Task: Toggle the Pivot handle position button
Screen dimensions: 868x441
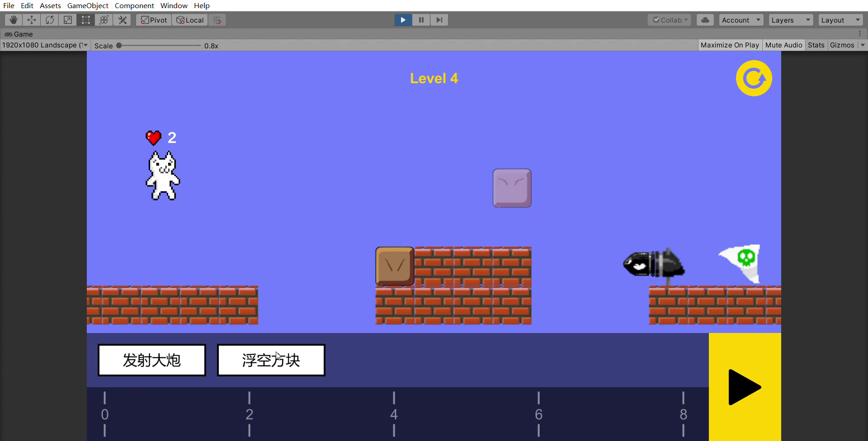Action: pyautogui.click(x=154, y=20)
